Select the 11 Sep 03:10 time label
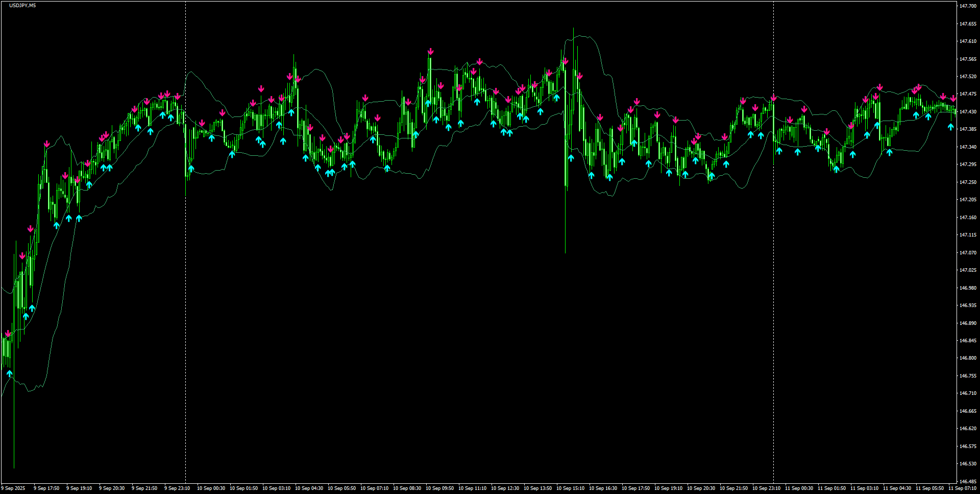 click(865, 488)
